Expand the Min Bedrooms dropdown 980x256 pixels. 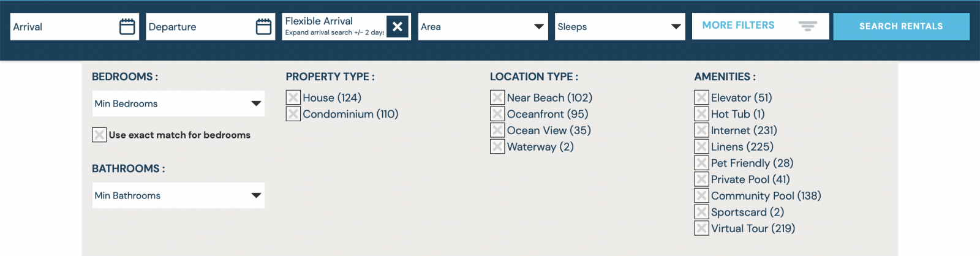point(178,104)
